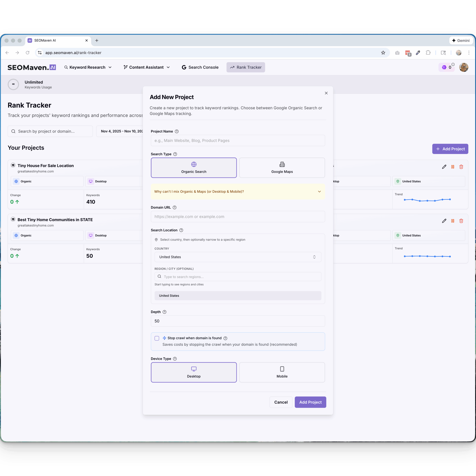The width and height of the screenshot is (476, 476).
Task: Enable Stop crawl when domain is found
Action: pos(157,338)
